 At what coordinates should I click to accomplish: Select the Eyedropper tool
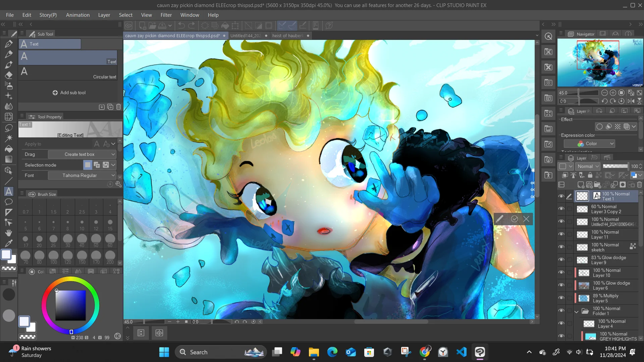point(9,243)
